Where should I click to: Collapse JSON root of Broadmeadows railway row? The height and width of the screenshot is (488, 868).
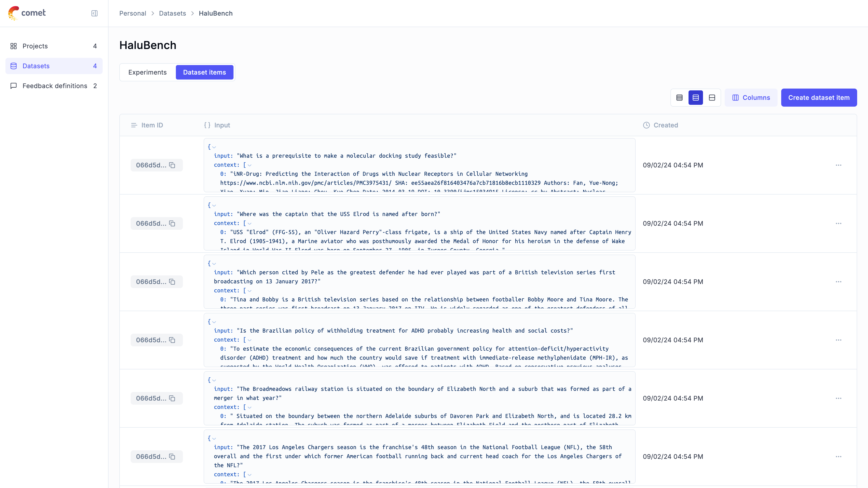click(214, 380)
